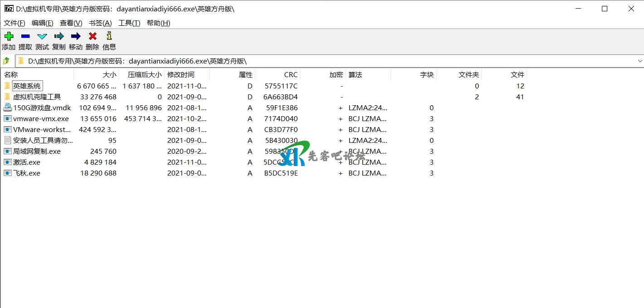Select the 激活.exe file
The width and height of the screenshot is (644, 308).
pyautogui.click(x=26, y=162)
